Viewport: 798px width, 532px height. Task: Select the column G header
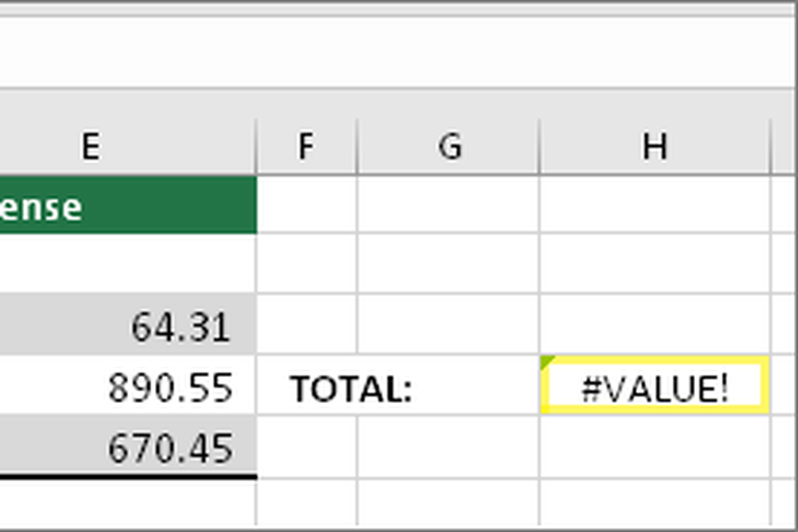[448, 146]
